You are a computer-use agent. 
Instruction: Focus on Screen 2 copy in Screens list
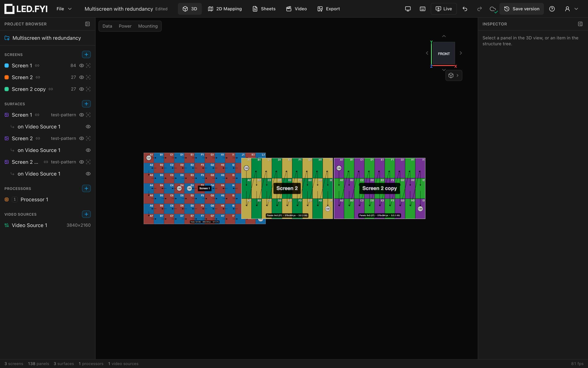point(88,89)
